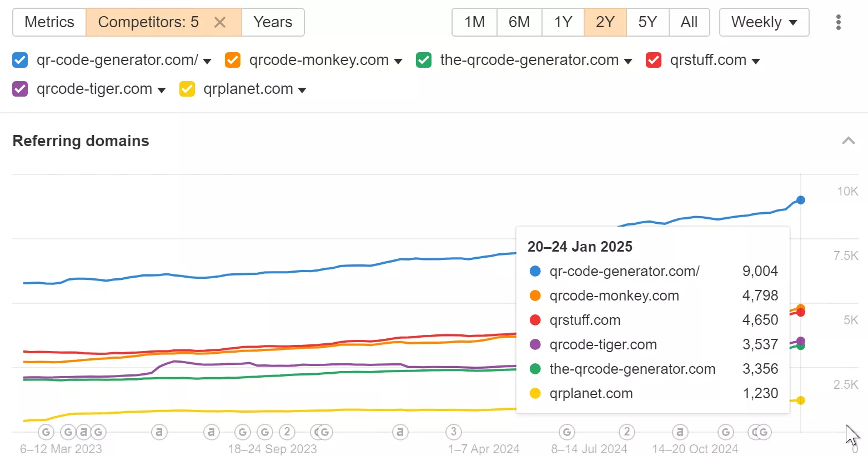Click the value 3,356 in tooltip
This screenshot has width=868, height=456.
coord(760,369)
